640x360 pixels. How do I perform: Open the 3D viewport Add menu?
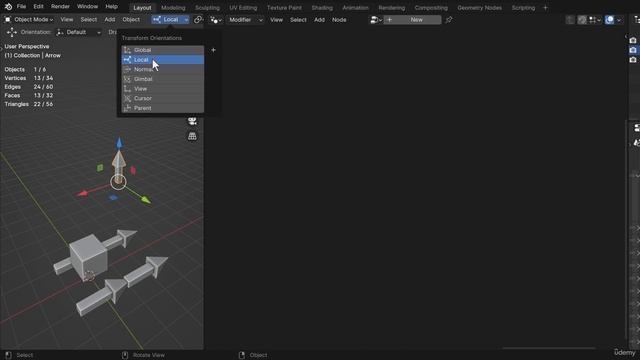coord(109,20)
